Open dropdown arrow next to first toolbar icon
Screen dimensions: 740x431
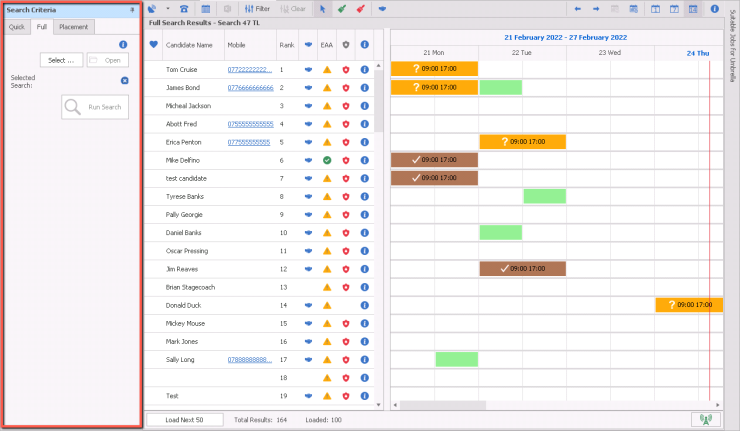(166, 8)
